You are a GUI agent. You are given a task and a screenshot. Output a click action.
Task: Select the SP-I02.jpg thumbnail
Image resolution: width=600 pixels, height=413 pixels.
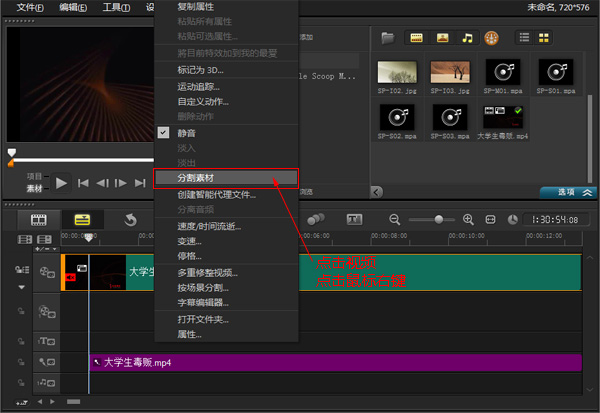(397, 72)
